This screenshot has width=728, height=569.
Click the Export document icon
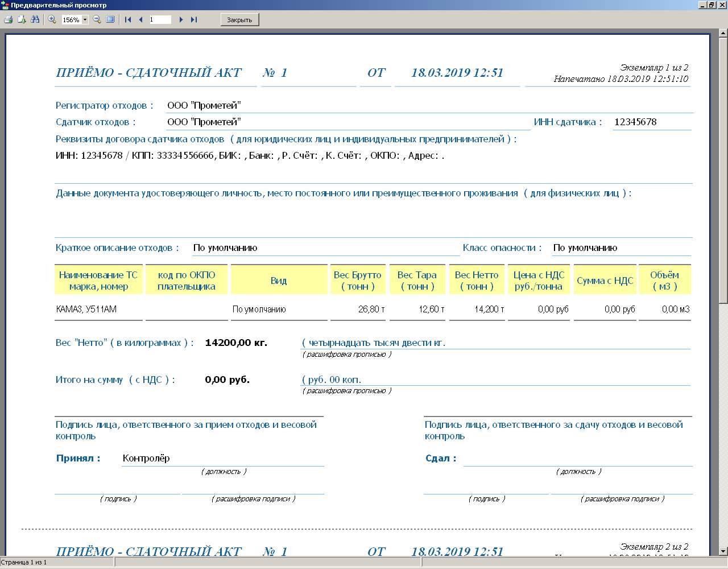point(22,19)
